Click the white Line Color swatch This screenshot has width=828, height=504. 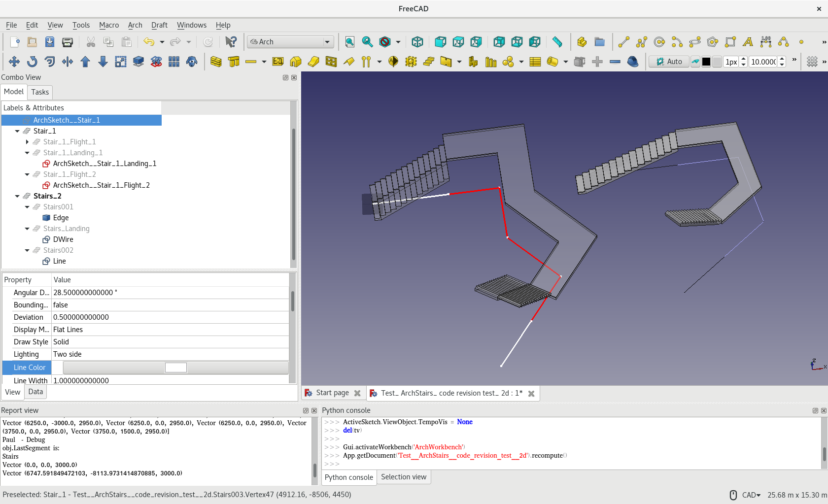click(175, 368)
